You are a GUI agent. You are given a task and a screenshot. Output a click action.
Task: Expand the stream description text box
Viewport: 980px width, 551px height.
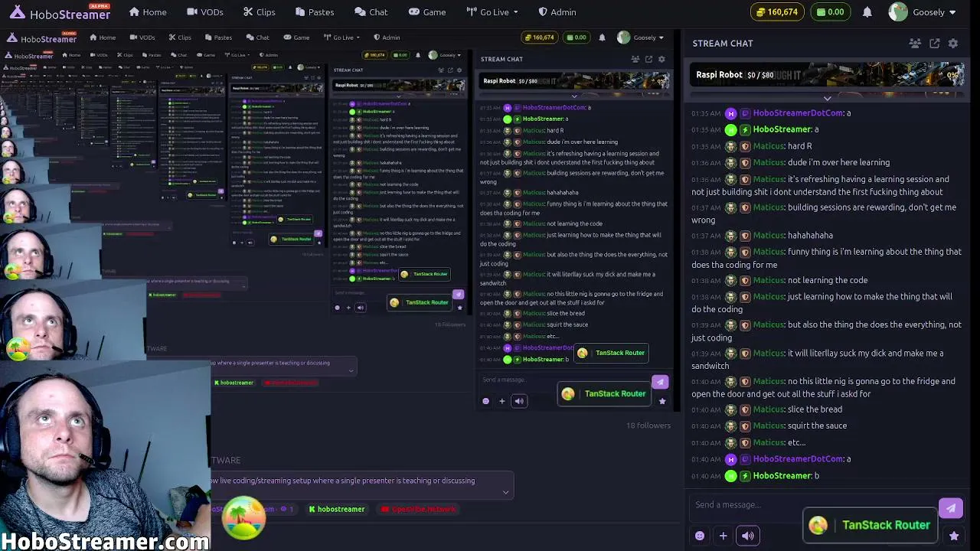[x=505, y=492]
